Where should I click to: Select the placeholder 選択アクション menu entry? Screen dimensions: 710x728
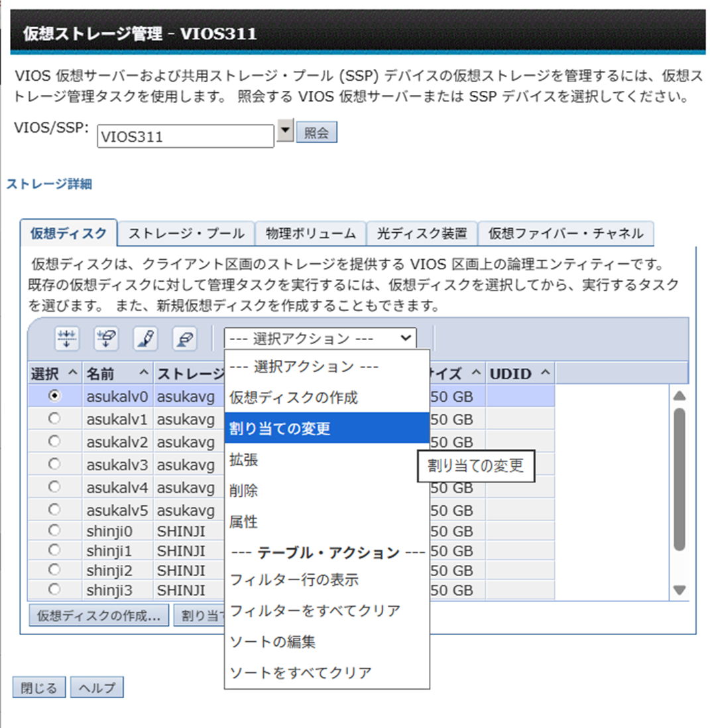326,367
